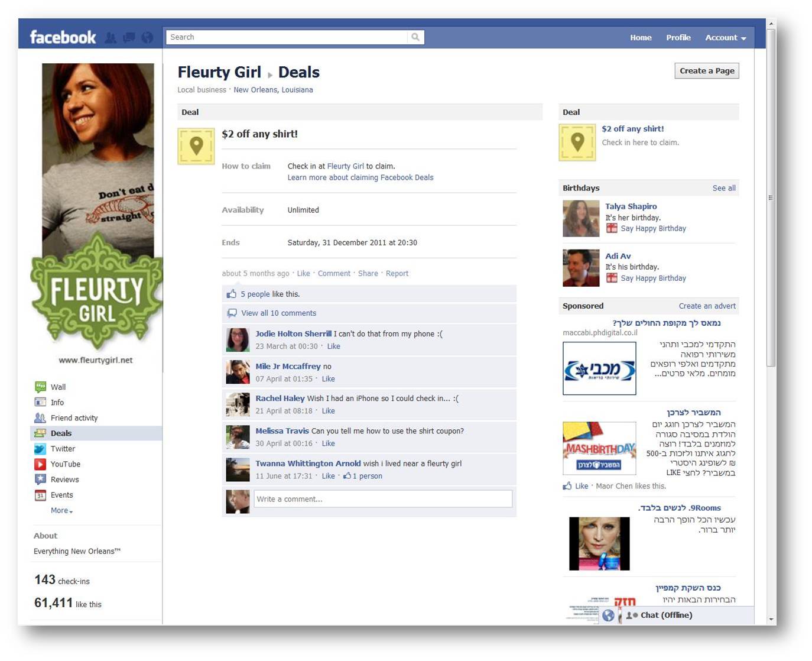Click the globe icon in the chat bar
Screen dimensions: 812x661
[608, 615]
